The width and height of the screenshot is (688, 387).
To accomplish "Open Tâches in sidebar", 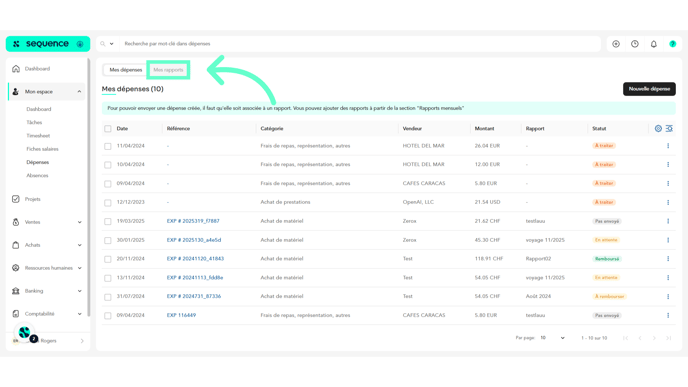I will coord(34,122).
